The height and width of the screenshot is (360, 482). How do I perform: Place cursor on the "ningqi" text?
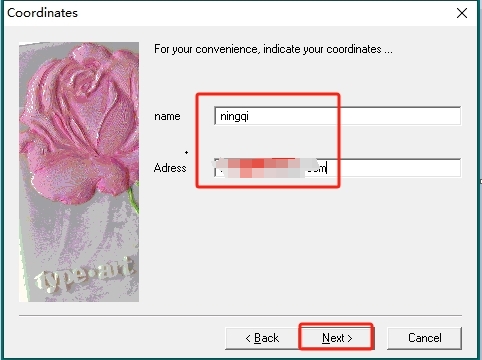pyautogui.click(x=234, y=117)
